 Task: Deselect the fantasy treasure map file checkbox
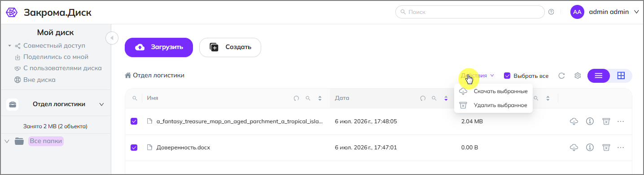pyautogui.click(x=134, y=121)
